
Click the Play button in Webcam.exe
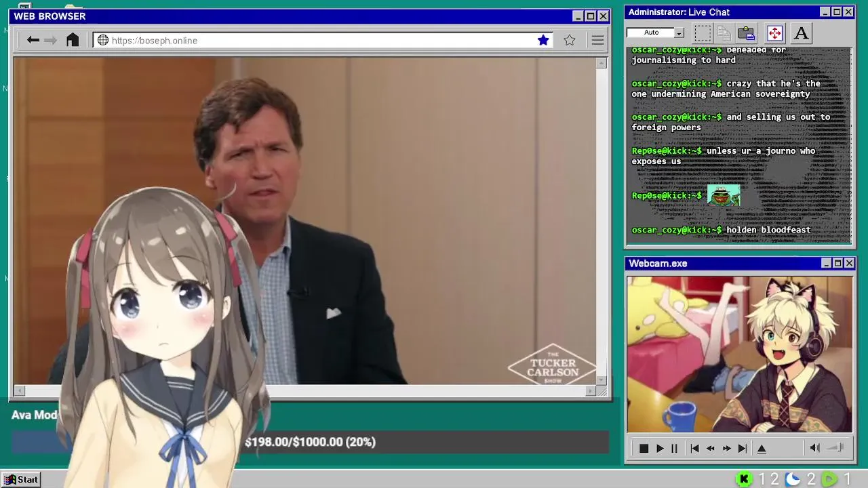click(x=660, y=448)
